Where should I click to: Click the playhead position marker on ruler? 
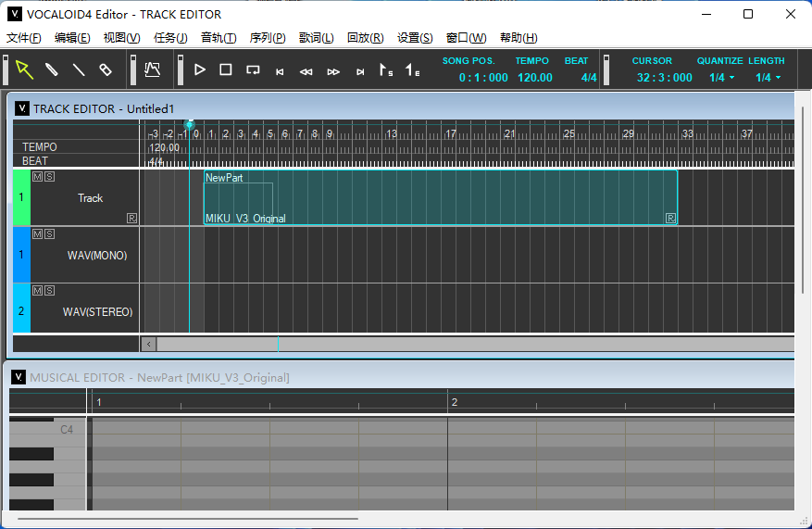190,125
